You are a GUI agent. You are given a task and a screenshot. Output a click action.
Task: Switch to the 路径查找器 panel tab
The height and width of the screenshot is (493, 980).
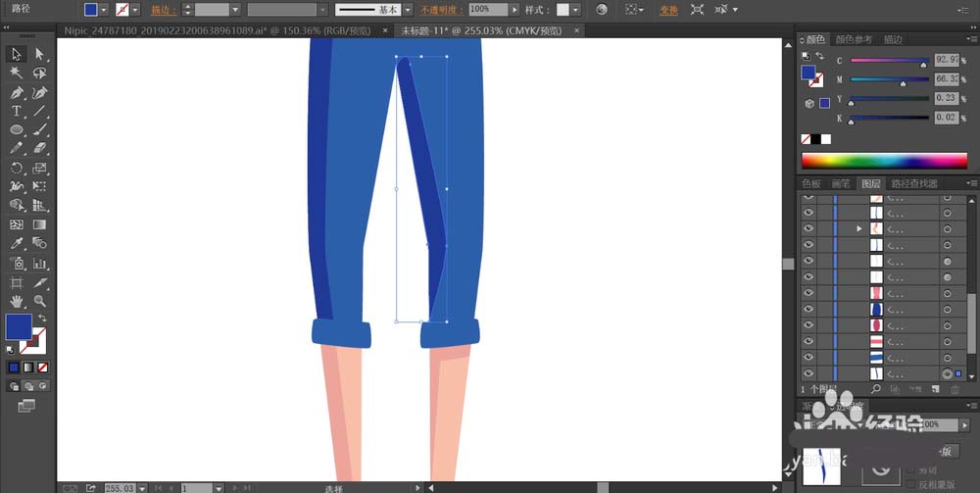[914, 183]
